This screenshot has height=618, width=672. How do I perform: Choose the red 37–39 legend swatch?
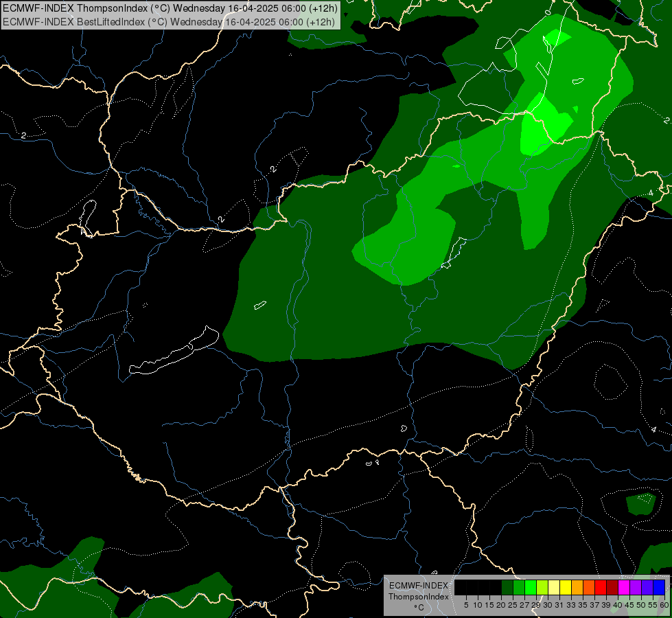(601, 587)
